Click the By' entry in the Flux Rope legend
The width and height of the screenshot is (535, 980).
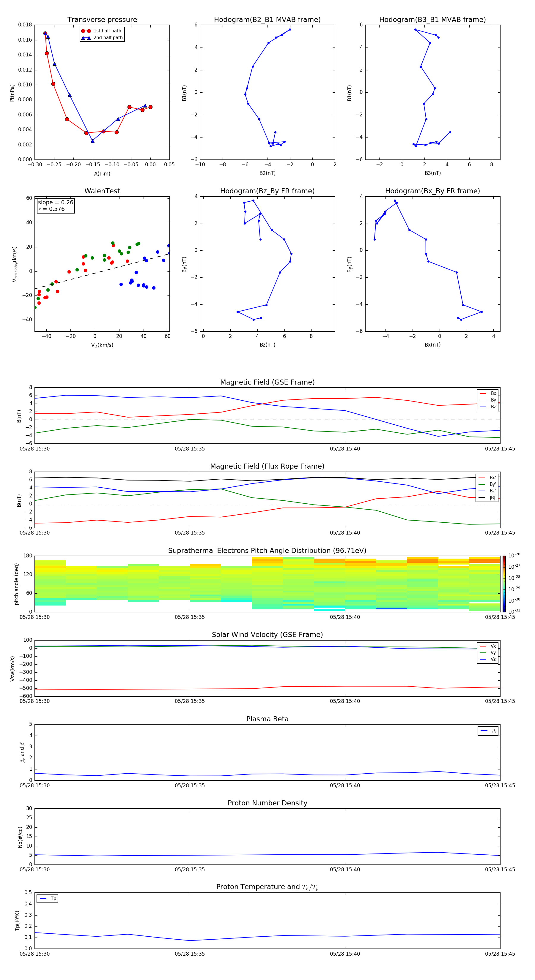[487, 485]
